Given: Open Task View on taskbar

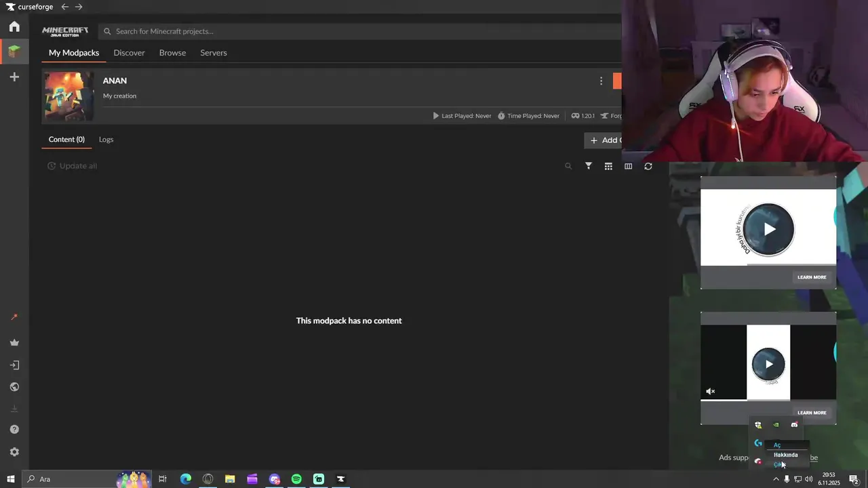Looking at the screenshot, I should pos(163,479).
